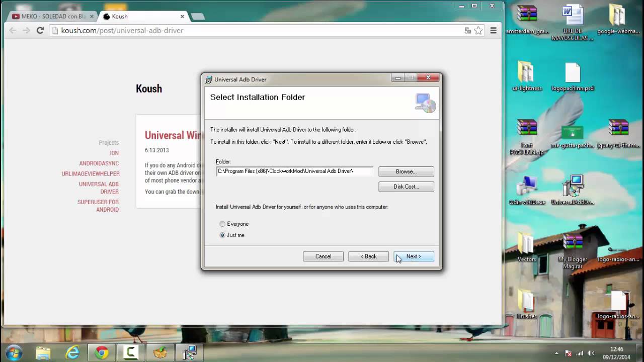Open the URLIMAGEVIEWHELPER project link

[91, 174]
